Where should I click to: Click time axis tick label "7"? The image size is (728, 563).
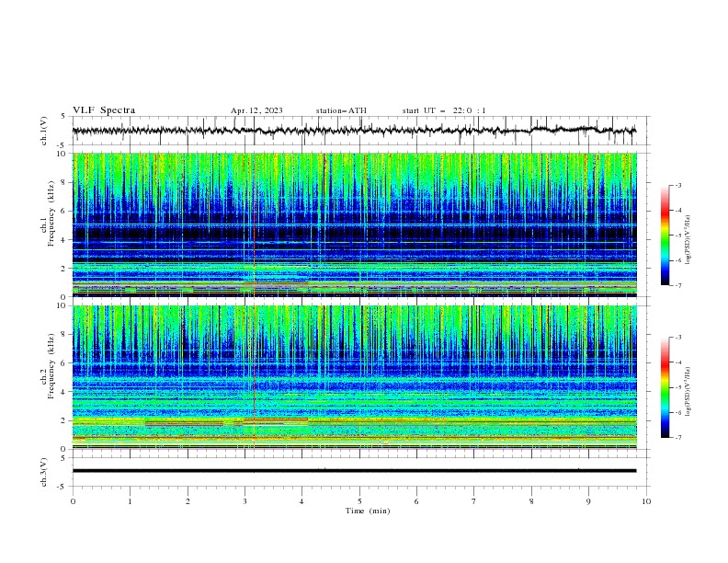click(x=474, y=501)
